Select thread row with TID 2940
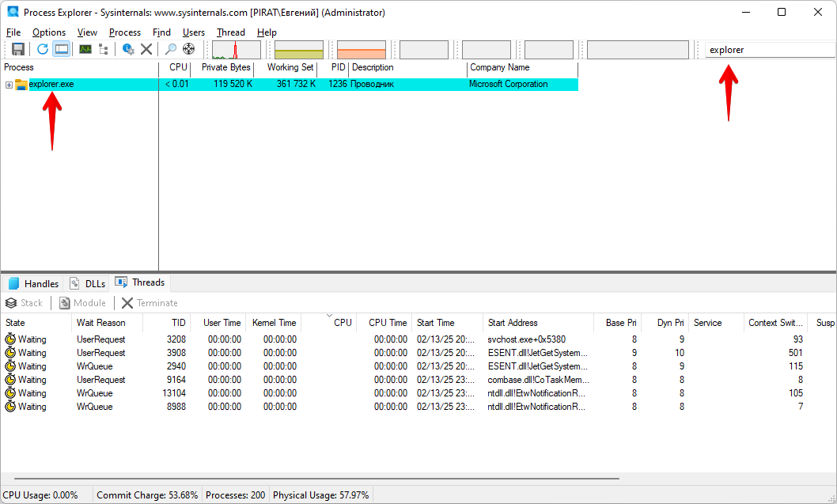 tap(418, 366)
